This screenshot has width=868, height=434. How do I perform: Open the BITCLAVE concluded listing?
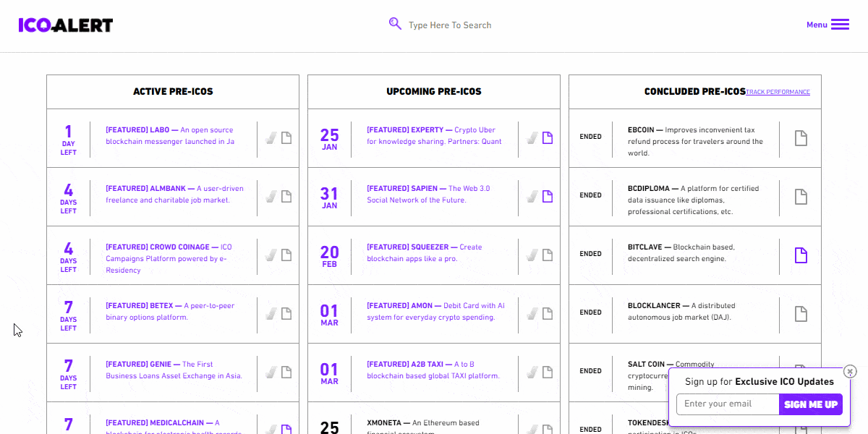681,253
